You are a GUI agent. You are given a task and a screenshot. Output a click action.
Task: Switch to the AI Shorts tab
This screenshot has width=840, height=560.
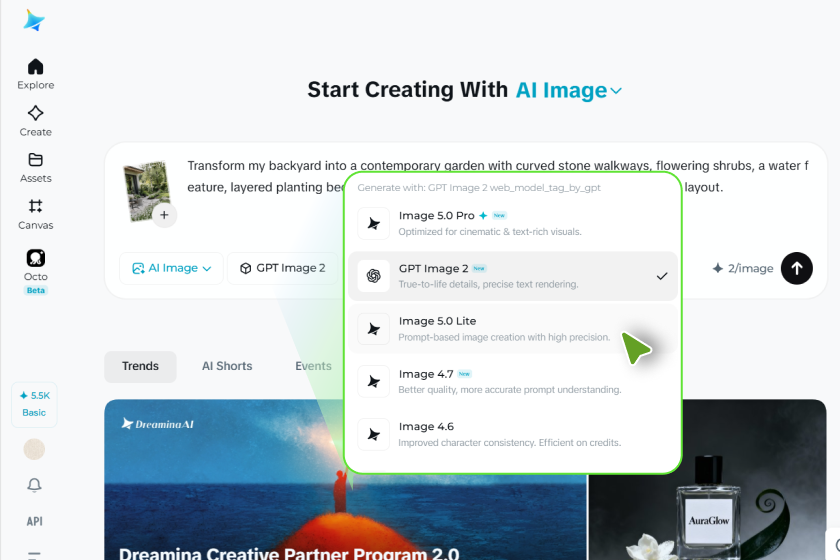227,367
